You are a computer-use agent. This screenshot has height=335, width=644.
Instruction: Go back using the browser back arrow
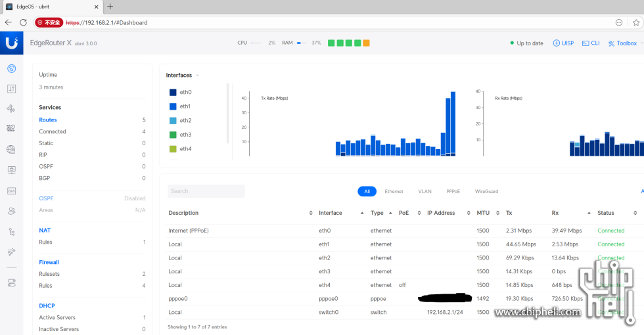point(8,22)
